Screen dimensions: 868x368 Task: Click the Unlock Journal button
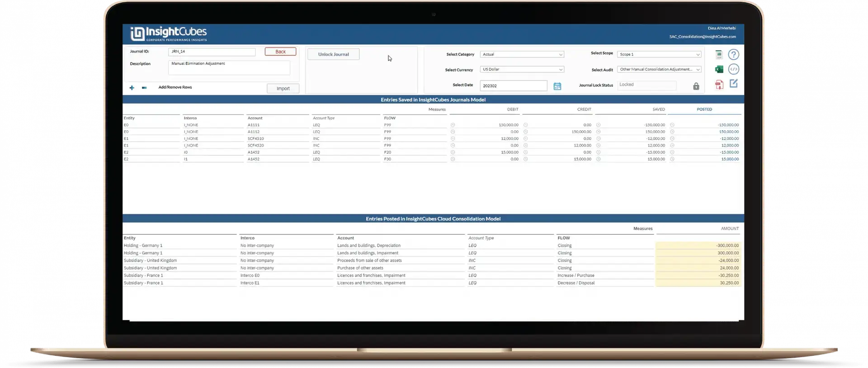pos(333,54)
